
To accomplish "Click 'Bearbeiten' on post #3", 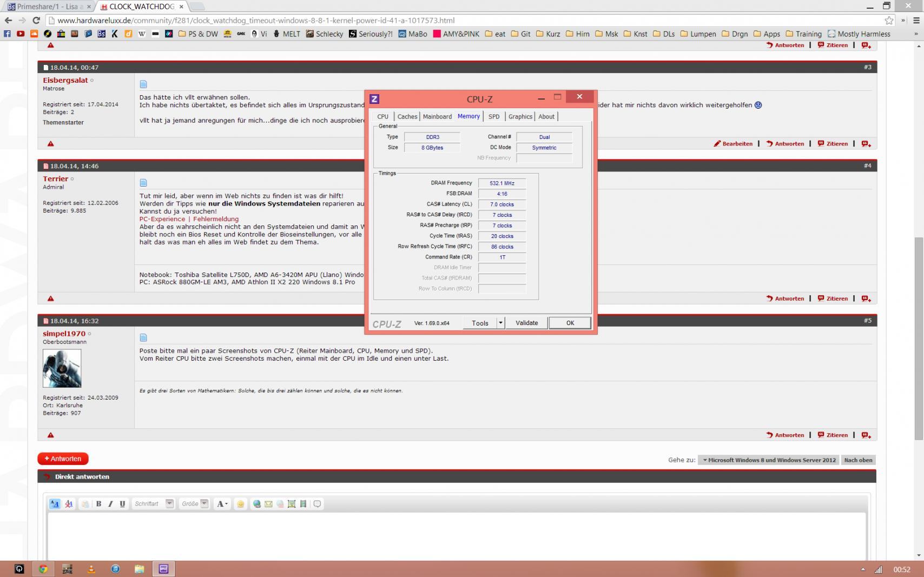I will pos(733,144).
